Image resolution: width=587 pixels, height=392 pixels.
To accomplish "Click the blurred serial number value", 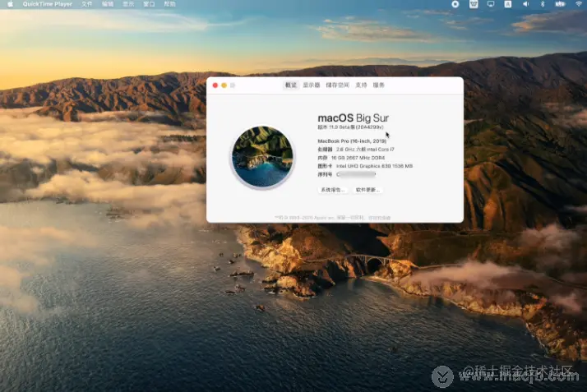I will click(356, 174).
